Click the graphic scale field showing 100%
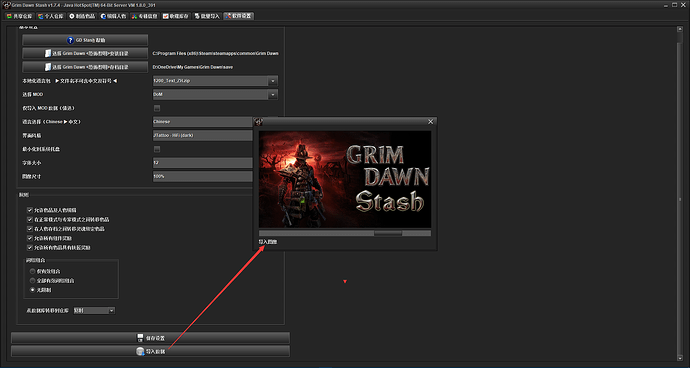690x368 pixels. point(202,177)
